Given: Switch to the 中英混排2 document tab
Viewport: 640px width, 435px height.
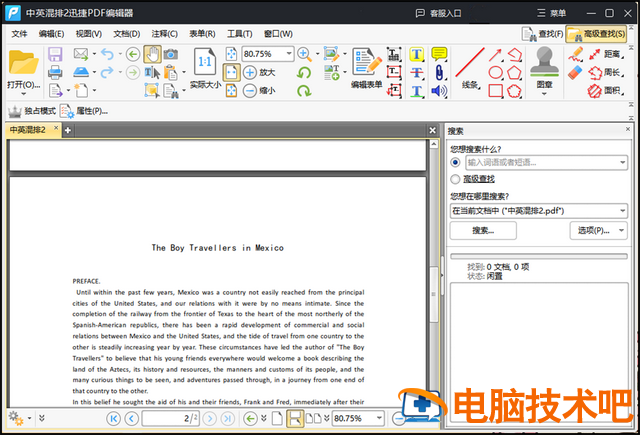Looking at the screenshot, I should [x=28, y=130].
